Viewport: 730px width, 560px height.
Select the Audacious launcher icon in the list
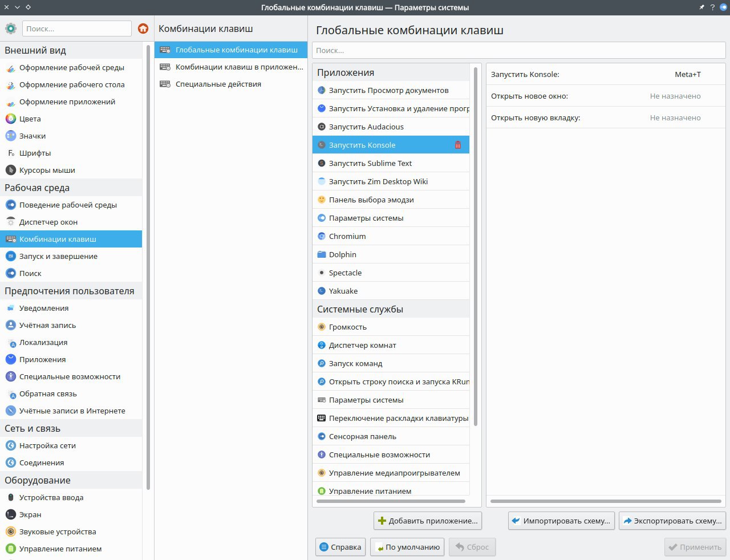[x=322, y=127]
